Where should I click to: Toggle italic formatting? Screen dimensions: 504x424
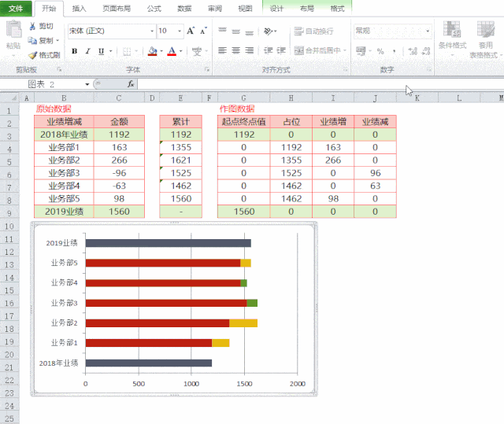click(87, 51)
